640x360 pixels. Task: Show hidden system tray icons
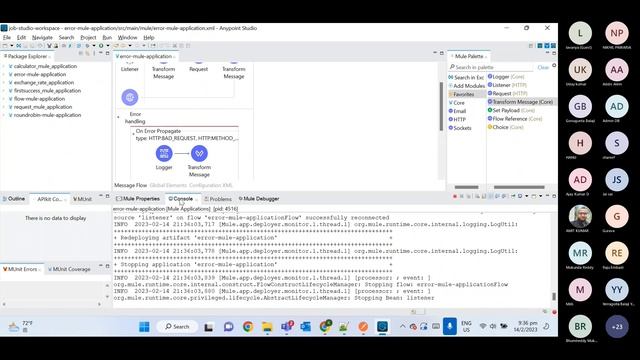[x=402, y=327]
